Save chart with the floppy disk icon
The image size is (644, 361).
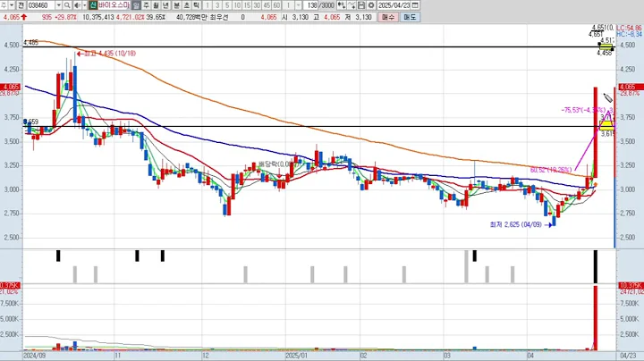tap(361, 5)
